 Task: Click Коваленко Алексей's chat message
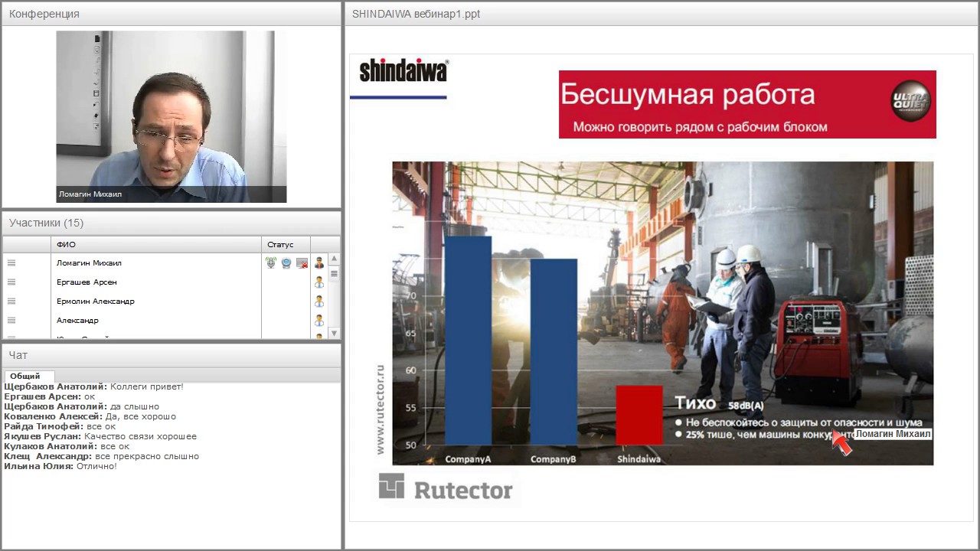coord(90,416)
